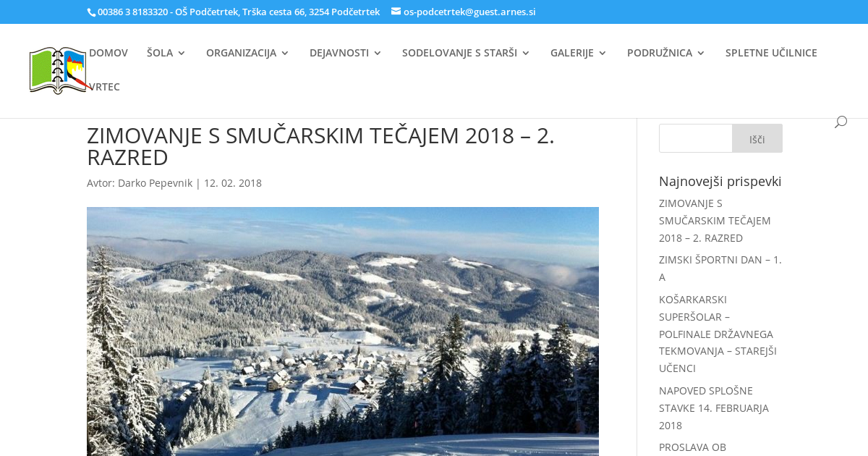The width and height of the screenshot is (868, 456).
Task: Click the school logo icon
Action: click(x=58, y=71)
